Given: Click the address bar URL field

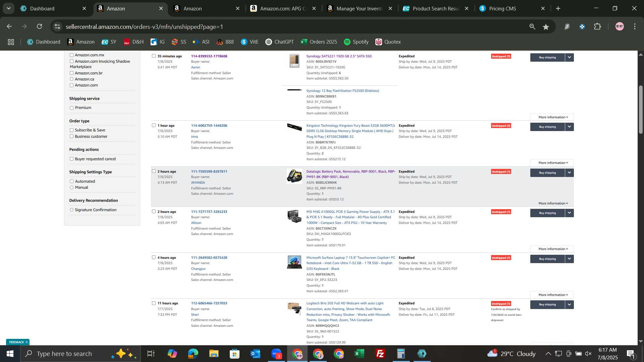Looking at the screenshot, I should pyautogui.click(x=292, y=26).
